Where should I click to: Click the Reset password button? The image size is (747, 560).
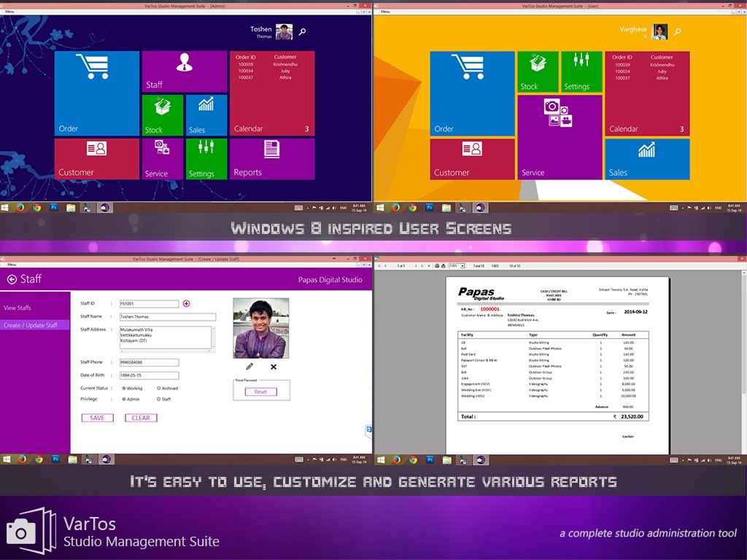tap(260, 392)
